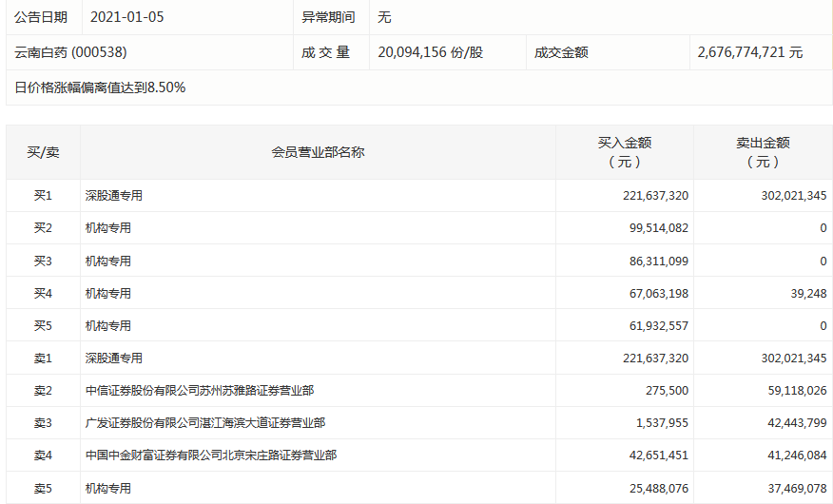833x504 pixels.
Task: Open 中信证券股份有限公司苏州苏雅路证券营业部 entry
Action: (x=199, y=391)
